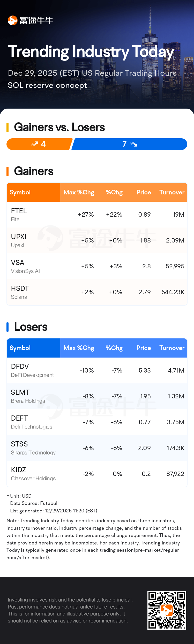
Task: Open the DFDV DeFi Development row
Action: tap(97, 370)
